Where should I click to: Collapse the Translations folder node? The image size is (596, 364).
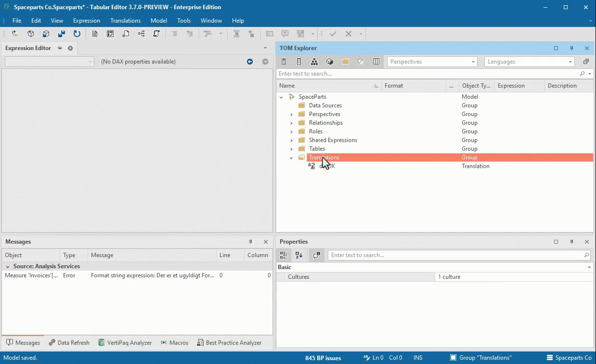pos(291,158)
